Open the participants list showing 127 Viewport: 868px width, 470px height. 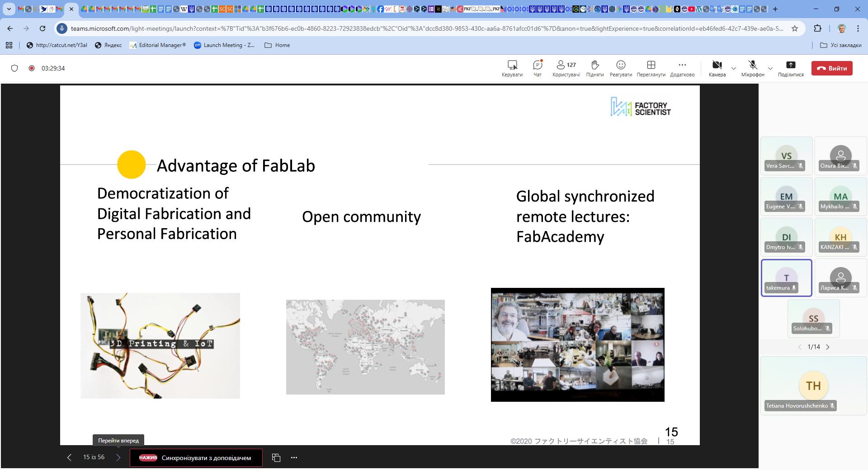coord(566,68)
